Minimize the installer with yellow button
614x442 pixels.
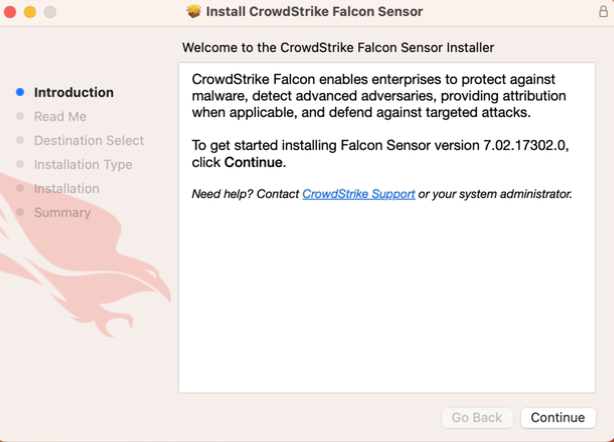[x=30, y=12]
